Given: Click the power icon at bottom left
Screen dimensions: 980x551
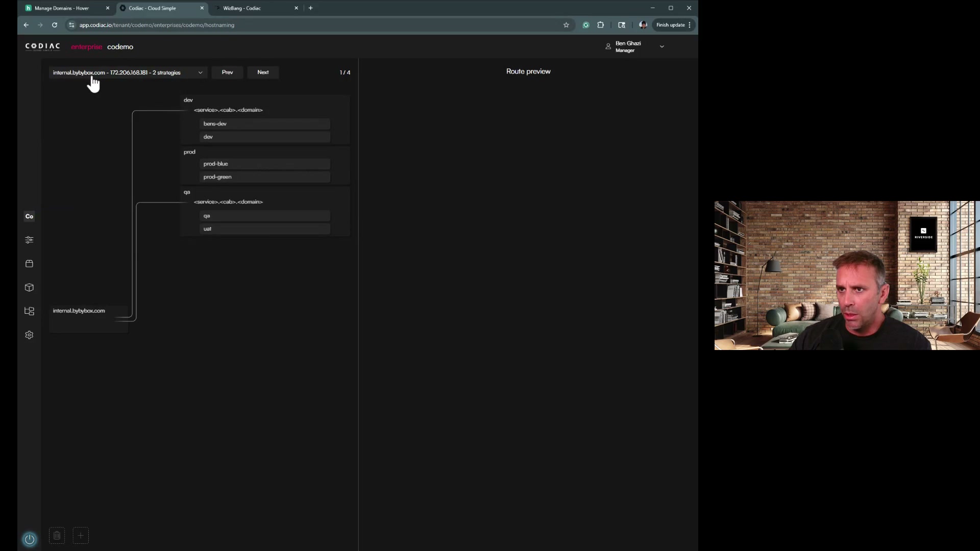Looking at the screenshot, I should click(30, 539).
